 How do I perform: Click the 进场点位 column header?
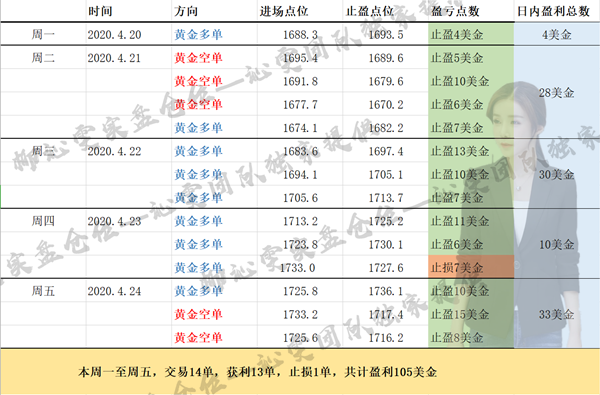pyautogui.click(x=284, y=11)
